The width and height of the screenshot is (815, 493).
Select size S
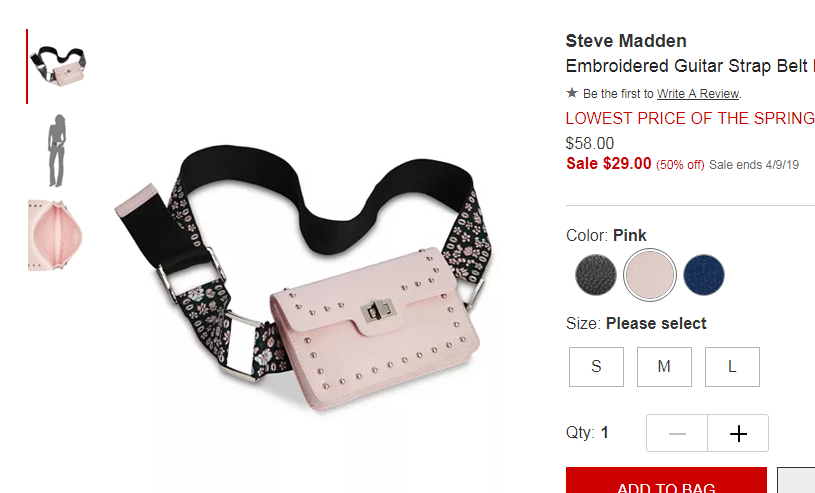[x=596, y=367]
